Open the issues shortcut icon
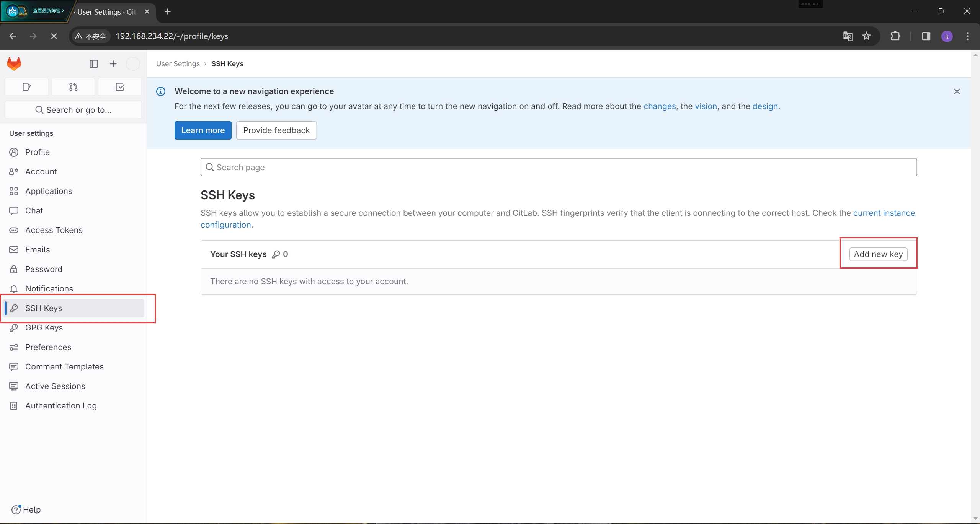The image size is (980, 524). pos(26,87)
